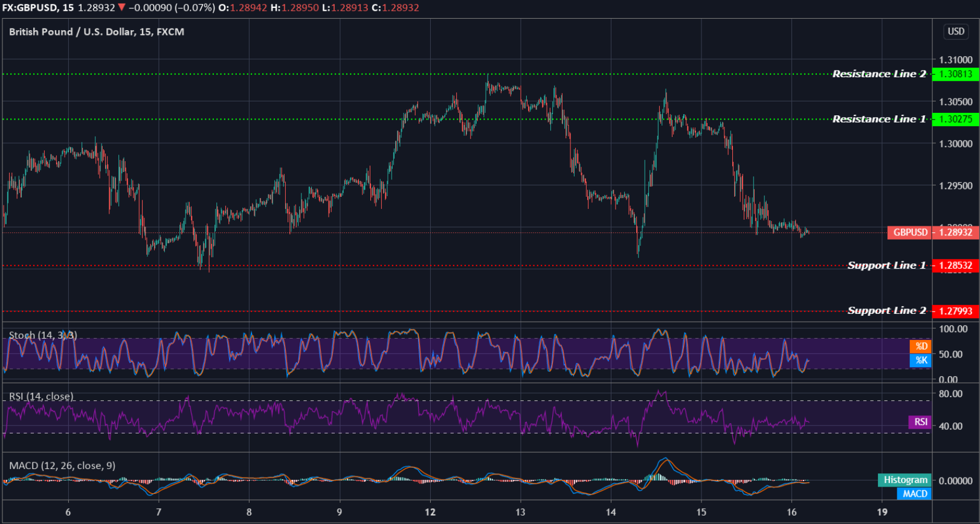Click the FX:GBPUSD symbol header text
The width and height of the screenshot is (980, 524).
tap(30, 8)
